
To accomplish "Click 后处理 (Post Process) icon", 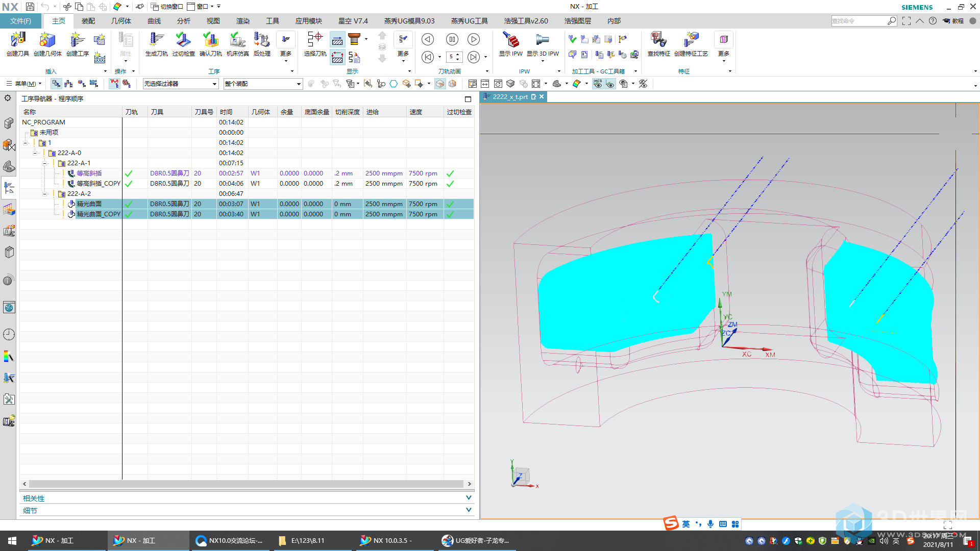I will (x=262, y=44).
